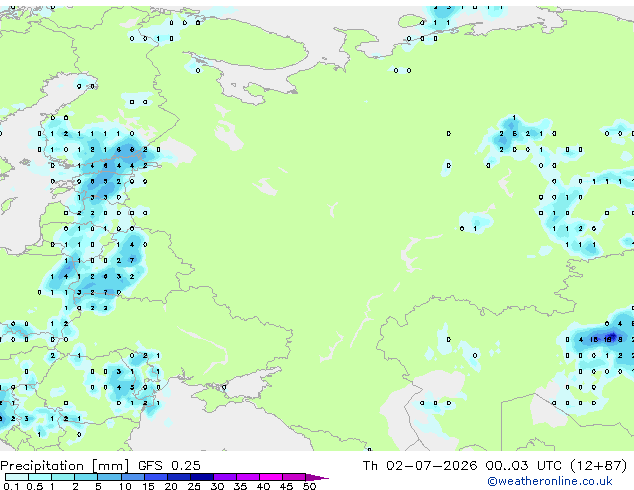Select the 35–40 mm legend swatch

point(248,477)
